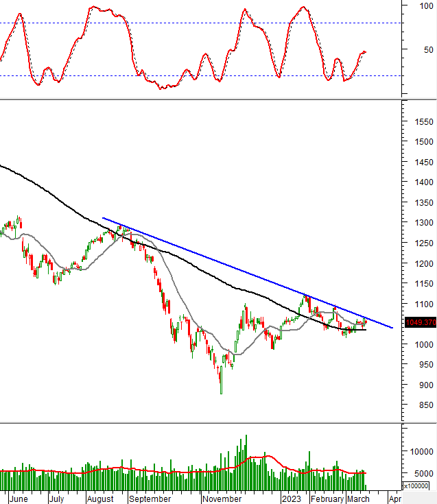Click the lowest November candlestick near 880

pyautogui.click(x=221, y=379)
